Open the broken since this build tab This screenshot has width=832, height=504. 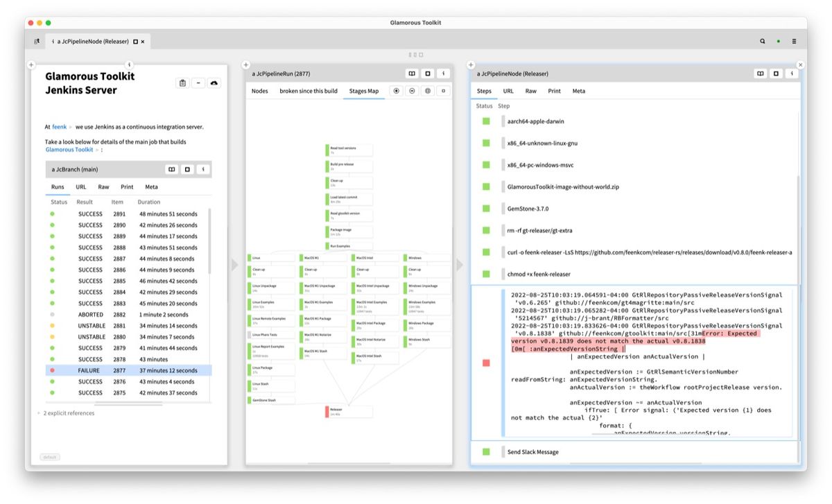point(309,91)
